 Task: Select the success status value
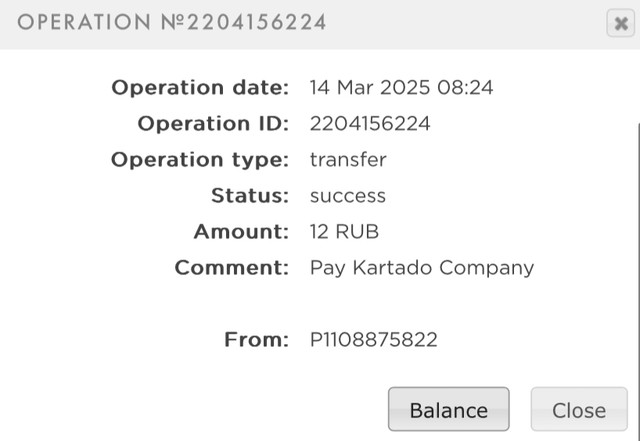348,196
